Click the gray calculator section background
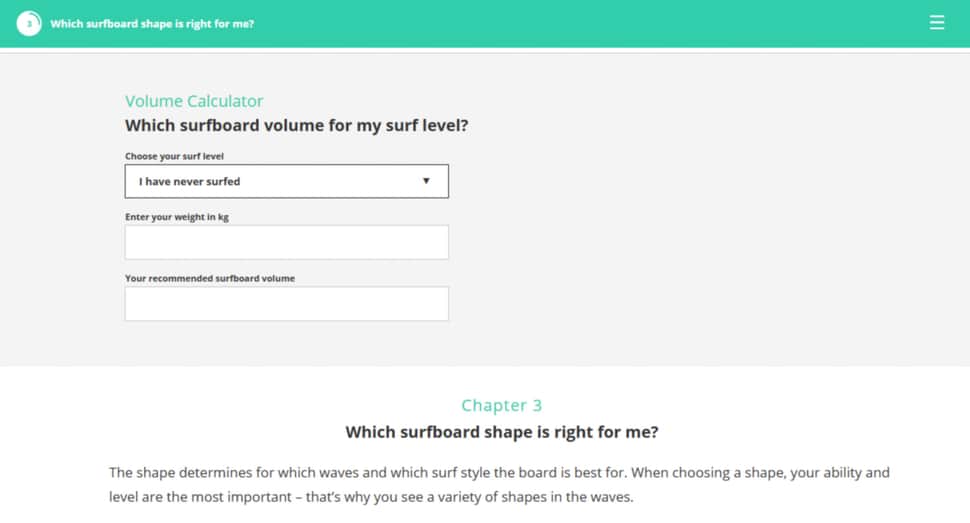Viewport: 970px width, 523px height. click(711, 210)
